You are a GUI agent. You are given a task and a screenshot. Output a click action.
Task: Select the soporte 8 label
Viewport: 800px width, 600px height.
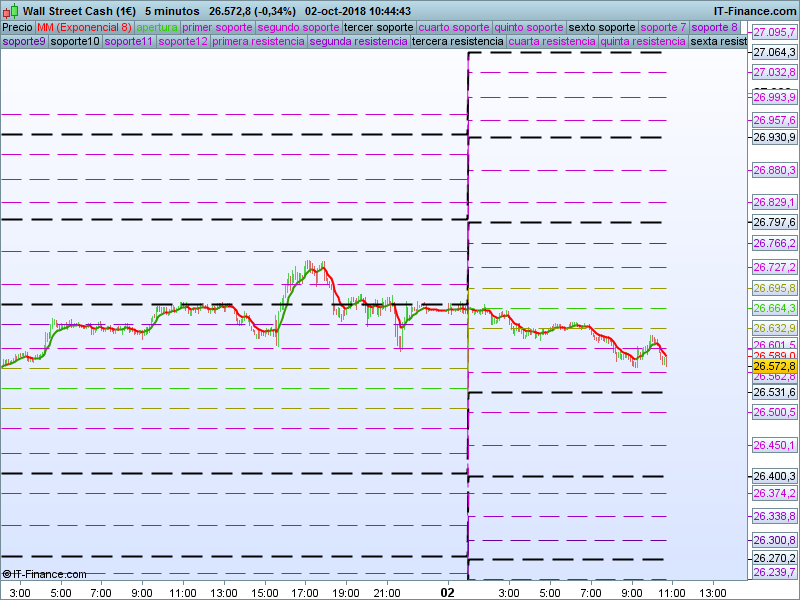tap(714, 28)
